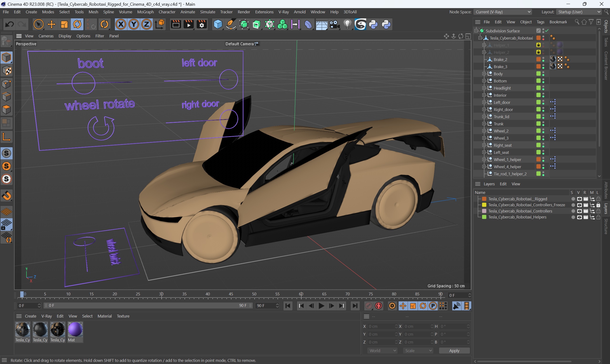Open Object Manager Tags menu
610x364 pixels.
pyautogui.click(x=540, y=22)
